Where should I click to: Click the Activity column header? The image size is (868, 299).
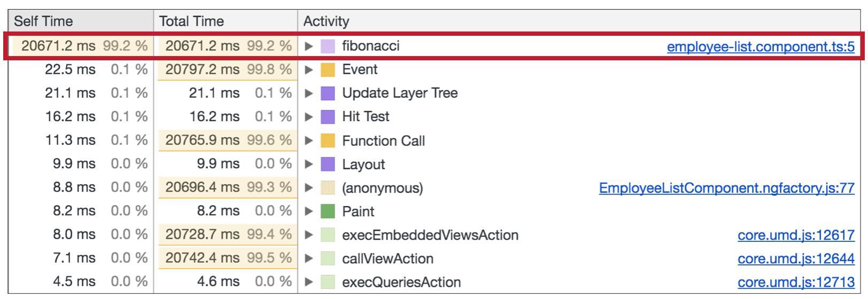[x=326, y=21]
